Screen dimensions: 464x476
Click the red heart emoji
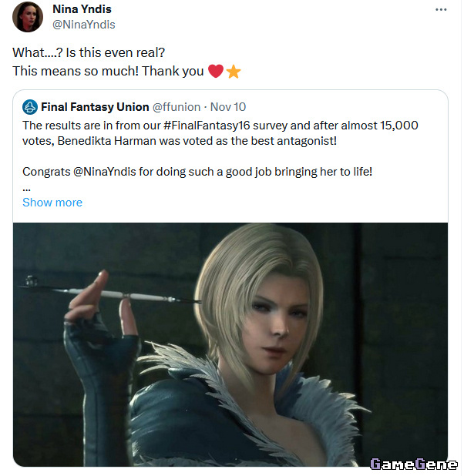click(216, 72)
